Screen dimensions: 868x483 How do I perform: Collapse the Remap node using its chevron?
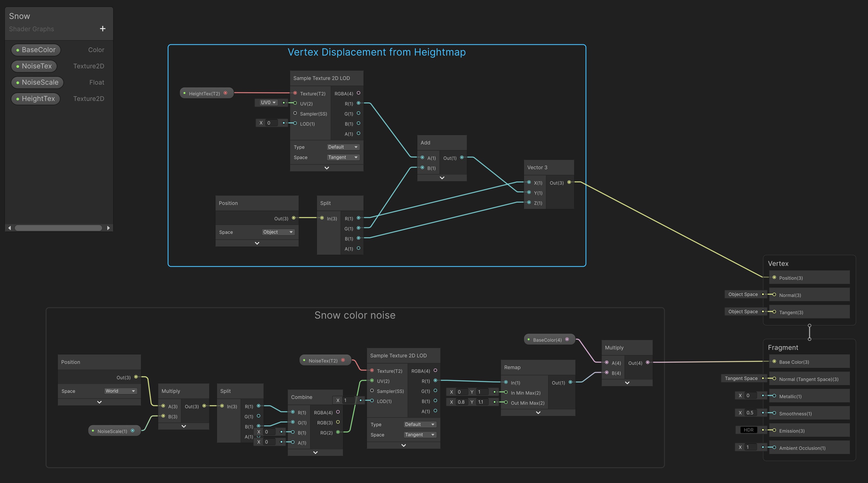[538, 413]
